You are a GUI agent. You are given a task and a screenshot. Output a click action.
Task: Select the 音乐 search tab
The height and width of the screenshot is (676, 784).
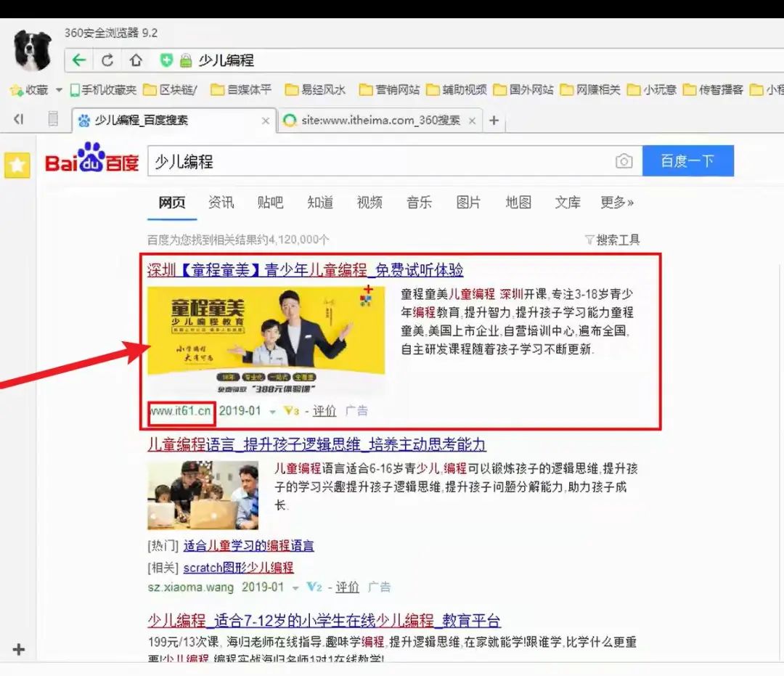[x=419, y=203]
